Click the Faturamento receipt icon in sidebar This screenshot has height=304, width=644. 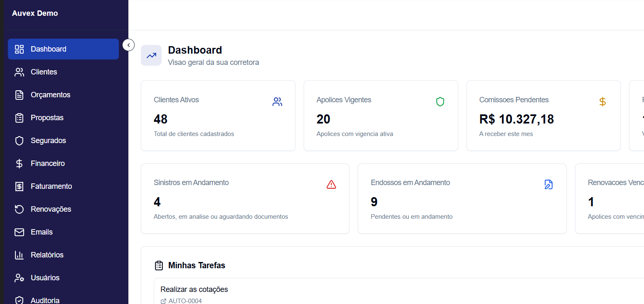click(x=19, y=186)
